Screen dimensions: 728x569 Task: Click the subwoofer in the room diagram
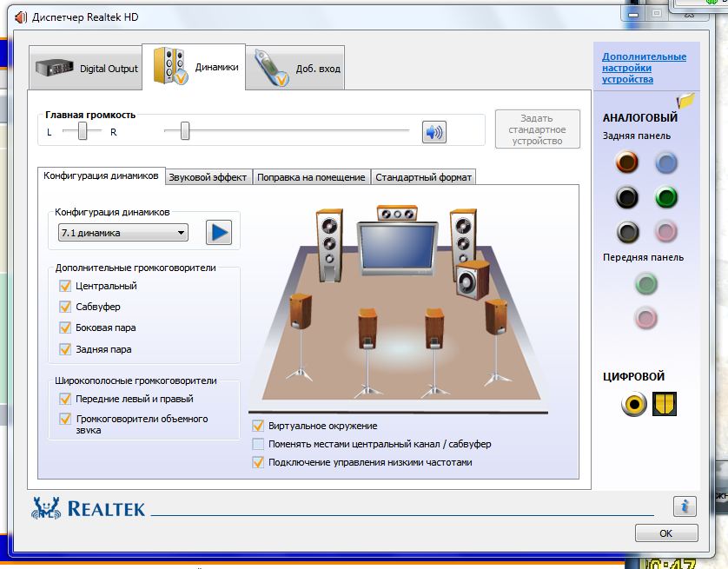(473, 280)
